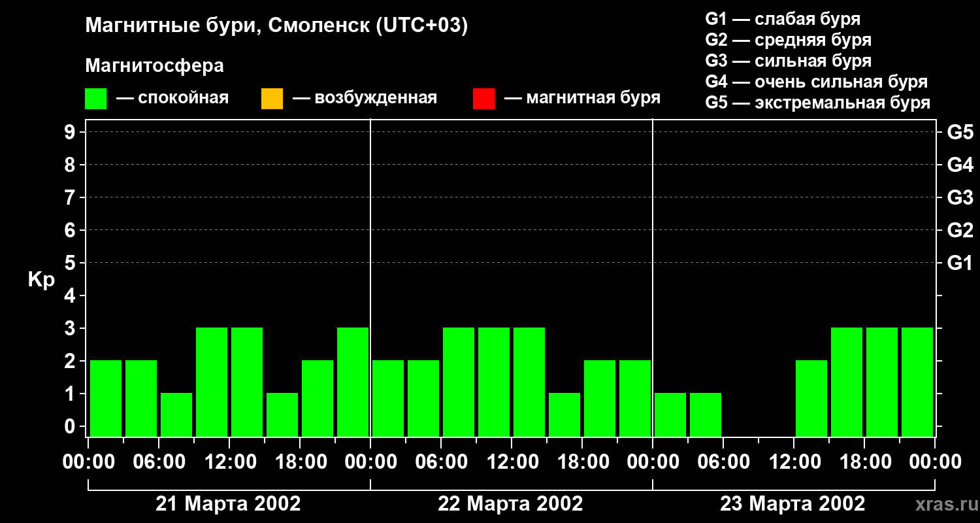Click the G1 level label on right axis

[x=960, y=263]
